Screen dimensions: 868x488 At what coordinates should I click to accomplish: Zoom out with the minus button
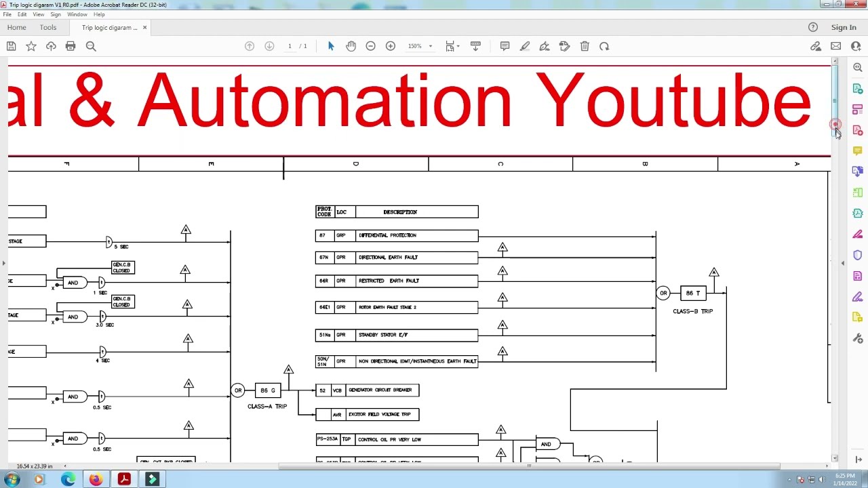[370, 46]
